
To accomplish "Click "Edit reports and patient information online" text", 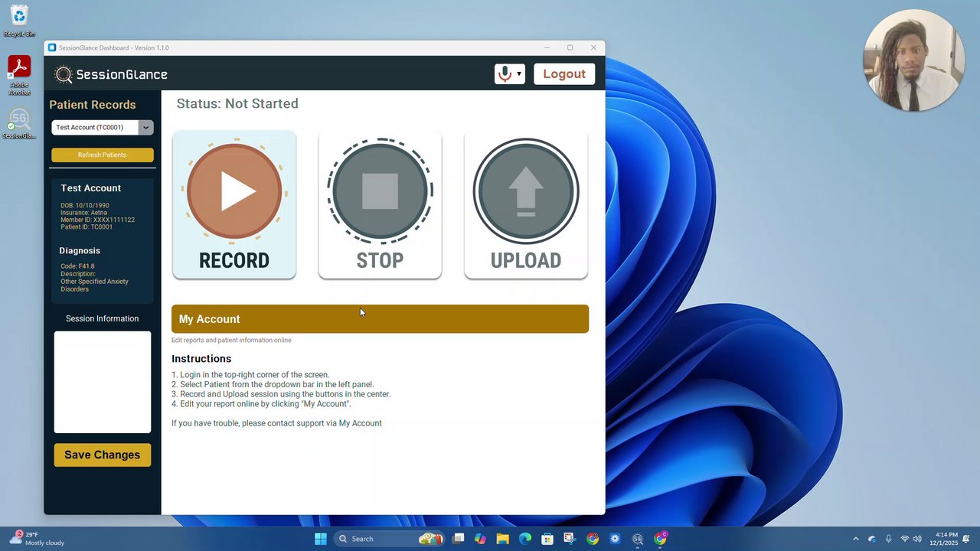I will [x=231, y=341].
